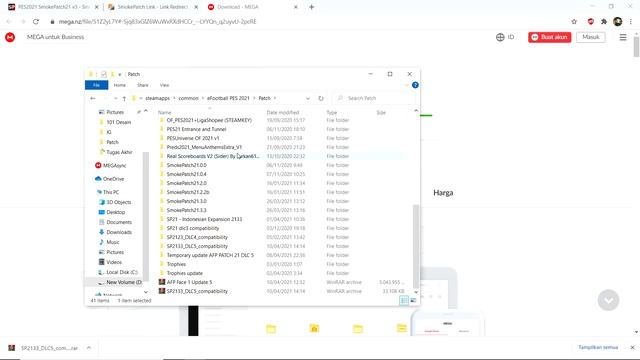Open Music in the sidebar
640x360 pixels.
click(x=109, y=242)
